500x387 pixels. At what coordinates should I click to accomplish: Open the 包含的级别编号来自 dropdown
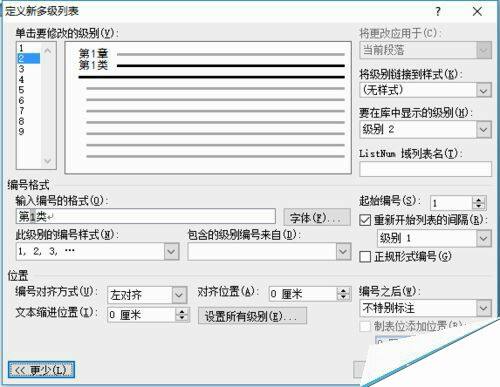343,252
